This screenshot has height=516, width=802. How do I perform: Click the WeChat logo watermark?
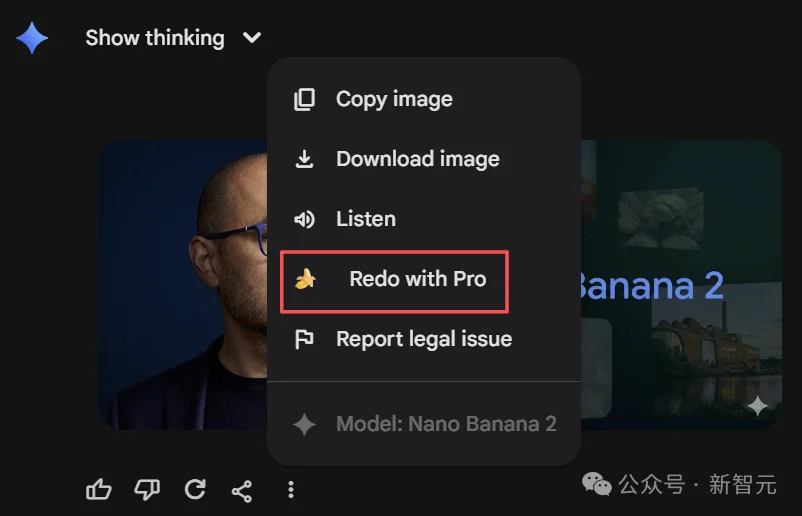pos(598,485)
